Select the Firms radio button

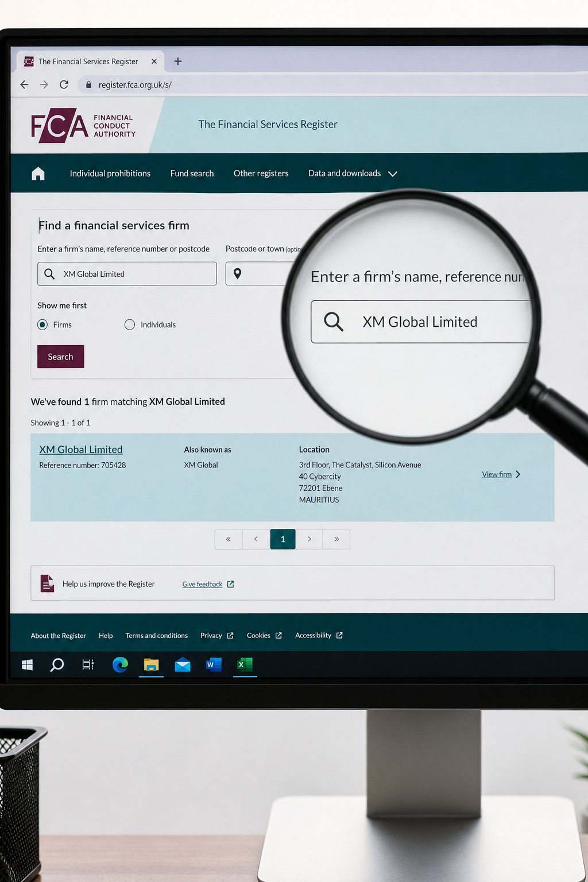click(42, 324)
